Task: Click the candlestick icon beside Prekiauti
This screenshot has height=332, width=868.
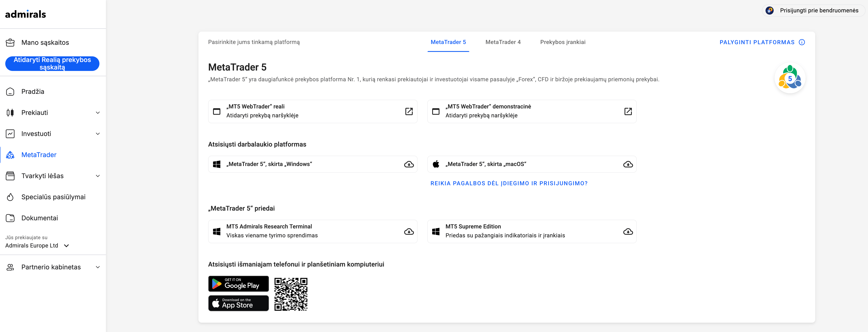Action: [10, 113]
